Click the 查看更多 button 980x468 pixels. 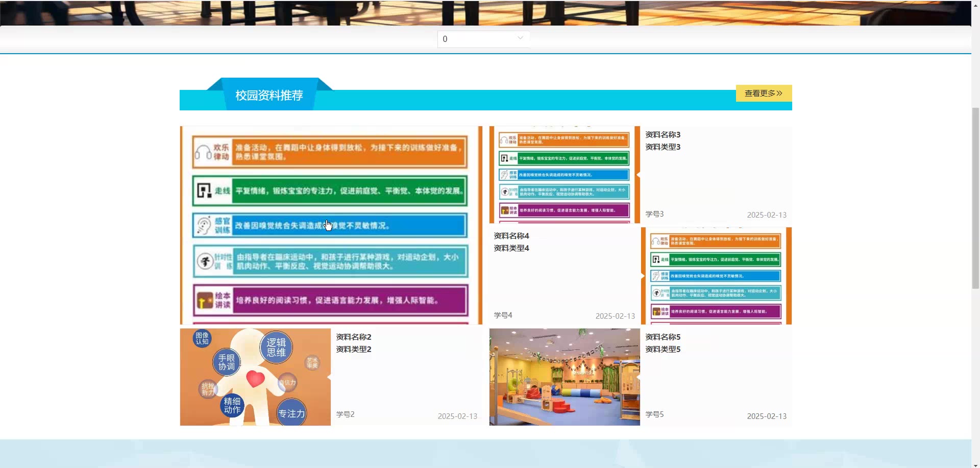[764, 93]
